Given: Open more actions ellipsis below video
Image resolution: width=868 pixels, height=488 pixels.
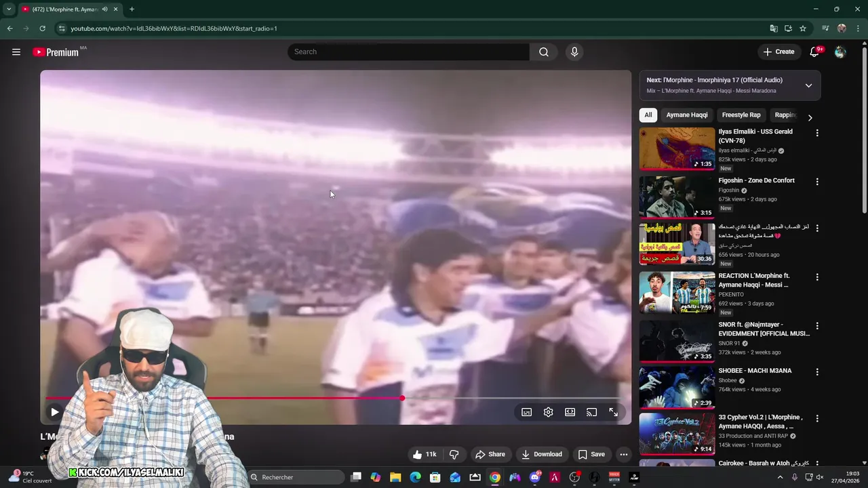Looking at the screenshot, I should (624, 454).
